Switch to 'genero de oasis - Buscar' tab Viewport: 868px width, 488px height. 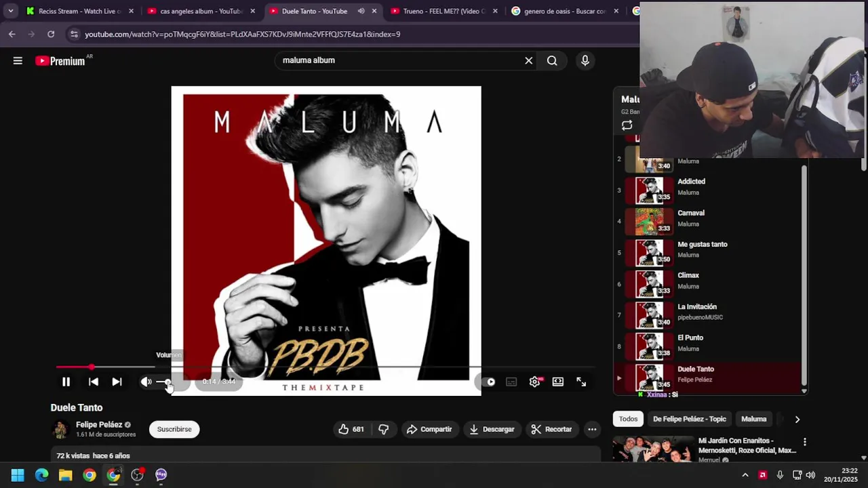[x=566, y=11]
